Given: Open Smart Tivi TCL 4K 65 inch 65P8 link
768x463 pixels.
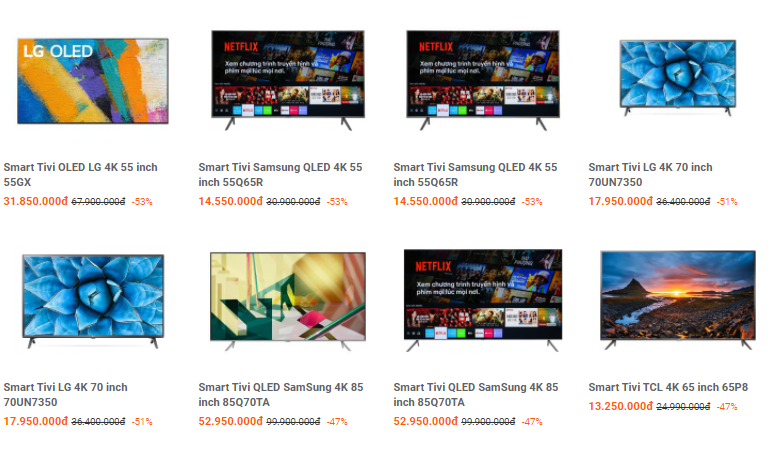Looking at the screenshot, I should pos(668,387).
